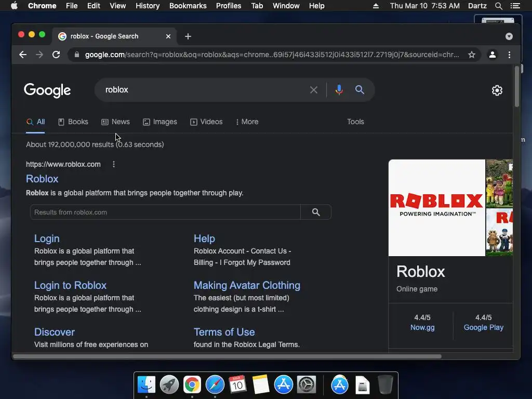Open the Terms of Use sitelink
This screenshot has width=532, height=399.
pyautogui.click(x=224, y=332)
